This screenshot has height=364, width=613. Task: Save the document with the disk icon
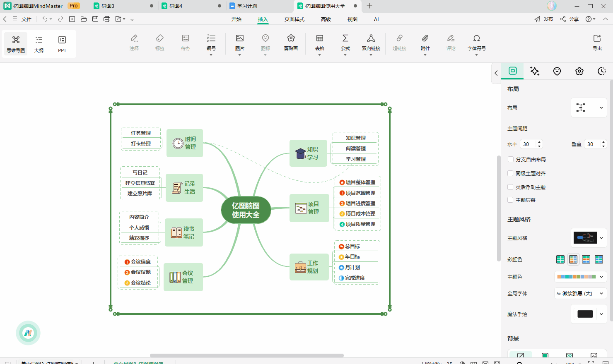pos(95,19)
